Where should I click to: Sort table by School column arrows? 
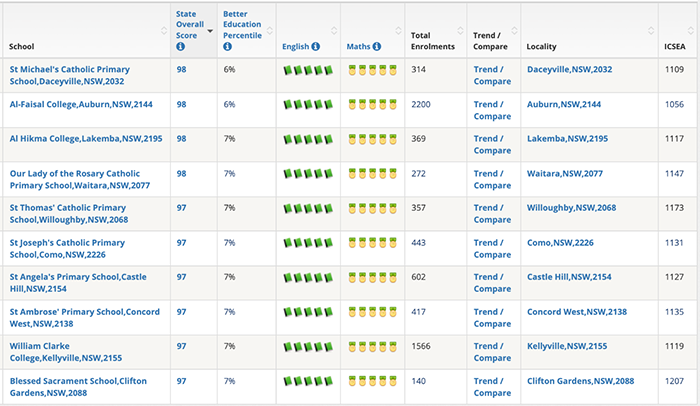pos(164,31)
